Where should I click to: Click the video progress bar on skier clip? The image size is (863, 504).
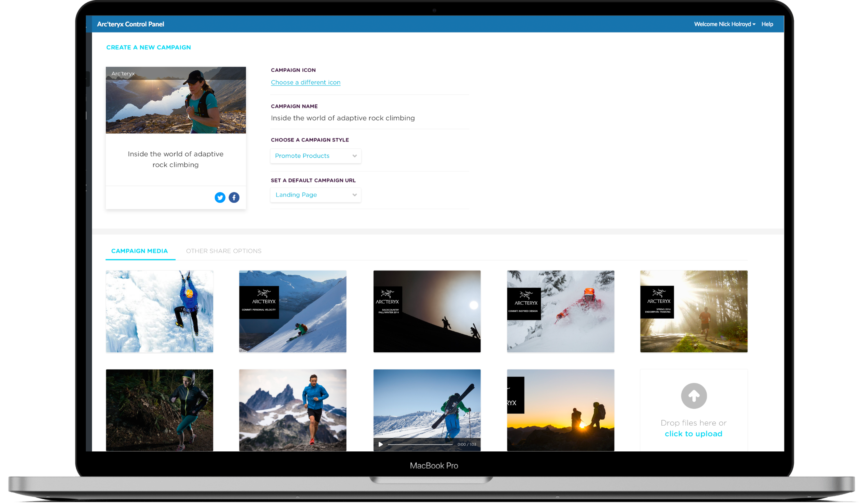(420, 444)
